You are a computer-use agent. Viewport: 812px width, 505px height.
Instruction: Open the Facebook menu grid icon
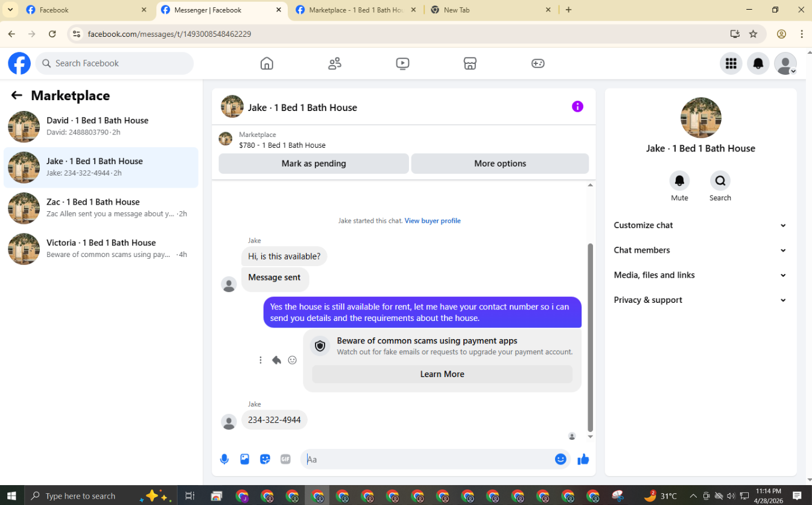pos(731,63)
